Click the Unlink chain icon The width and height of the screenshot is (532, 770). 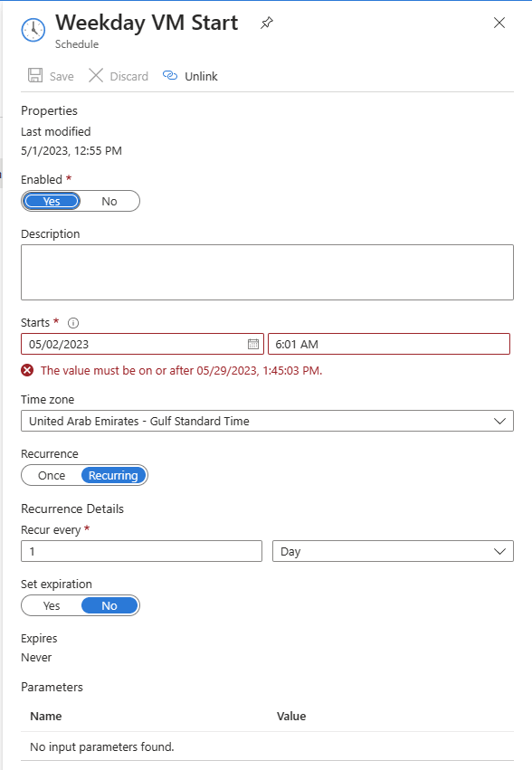[x=170, y=76]
